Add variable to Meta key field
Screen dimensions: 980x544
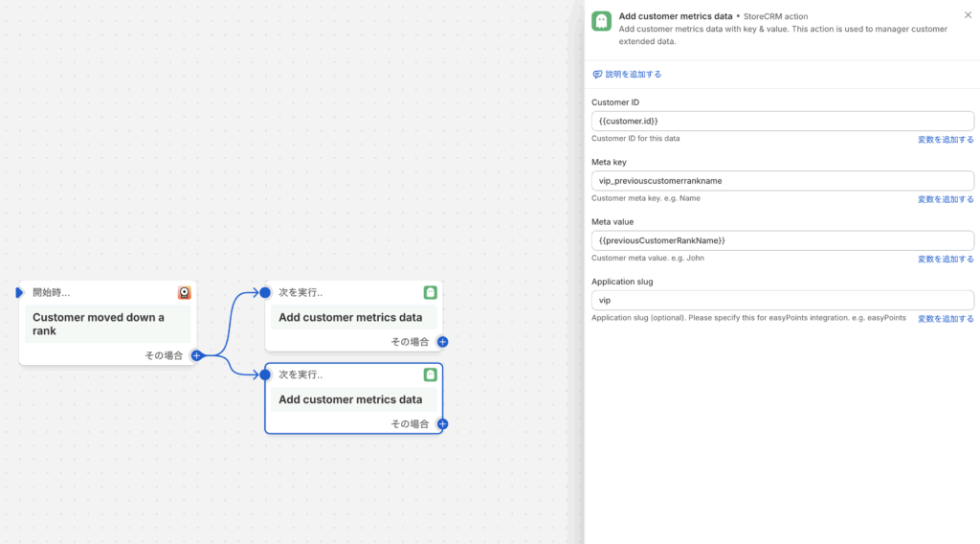click(x=945, y=199)
